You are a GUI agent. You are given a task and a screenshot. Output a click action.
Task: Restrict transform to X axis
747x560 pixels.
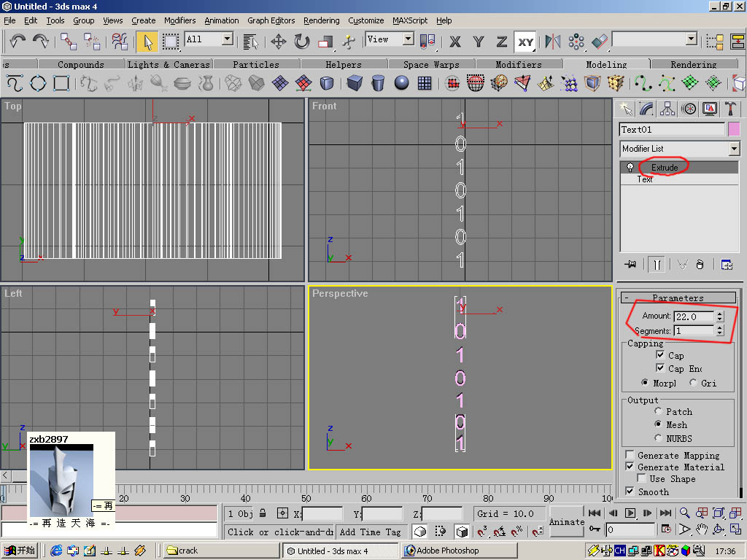click(455, 42)
